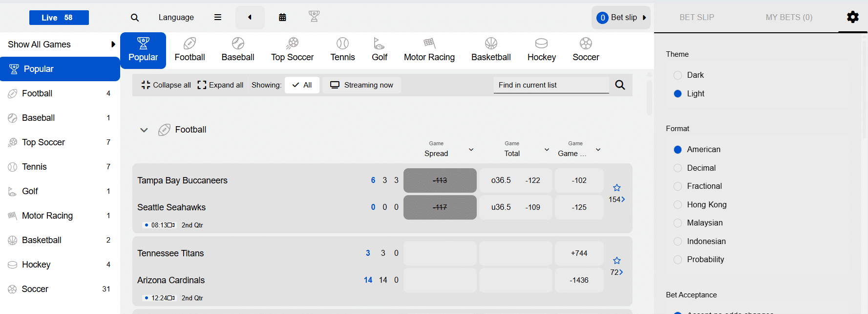This screenshot has width=868, height=314.
Task: Click the back arrow button
Action: coord(250,18)
